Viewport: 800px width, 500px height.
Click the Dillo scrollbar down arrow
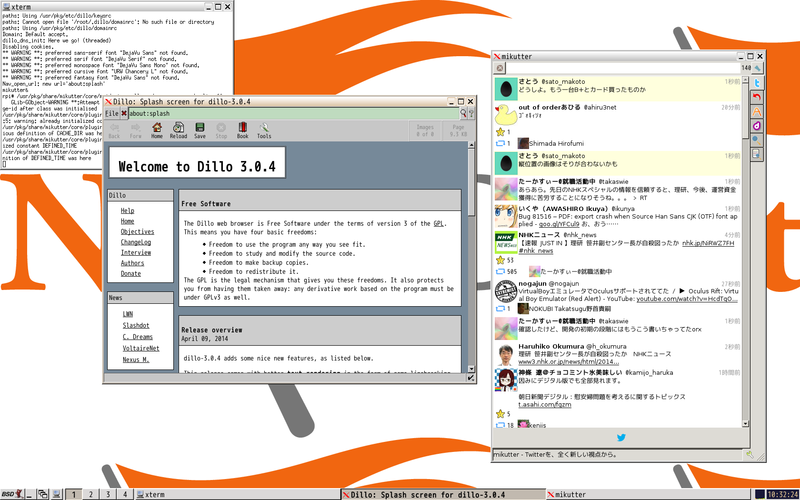(x=471, y=369)
